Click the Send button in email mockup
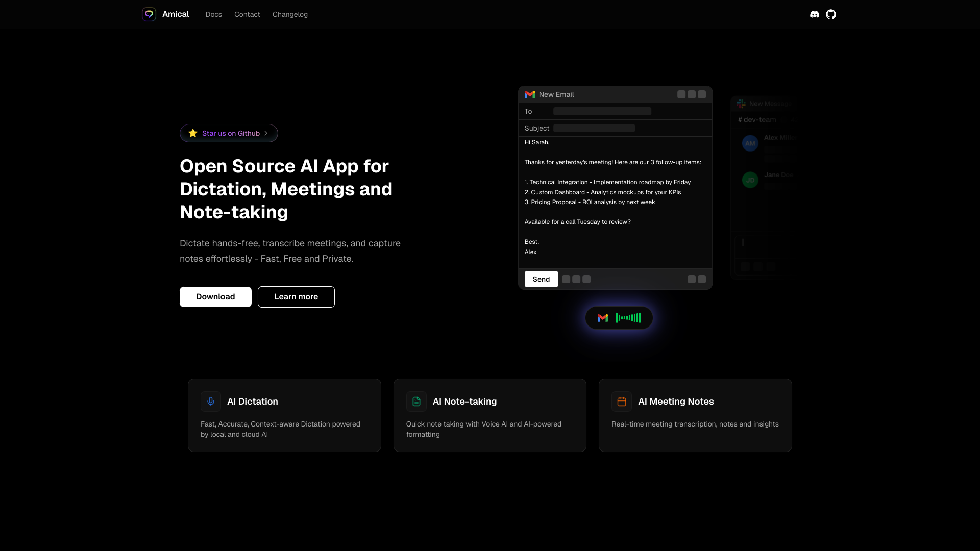Viewport: 980px width, 551px height. tap(541, 279)
